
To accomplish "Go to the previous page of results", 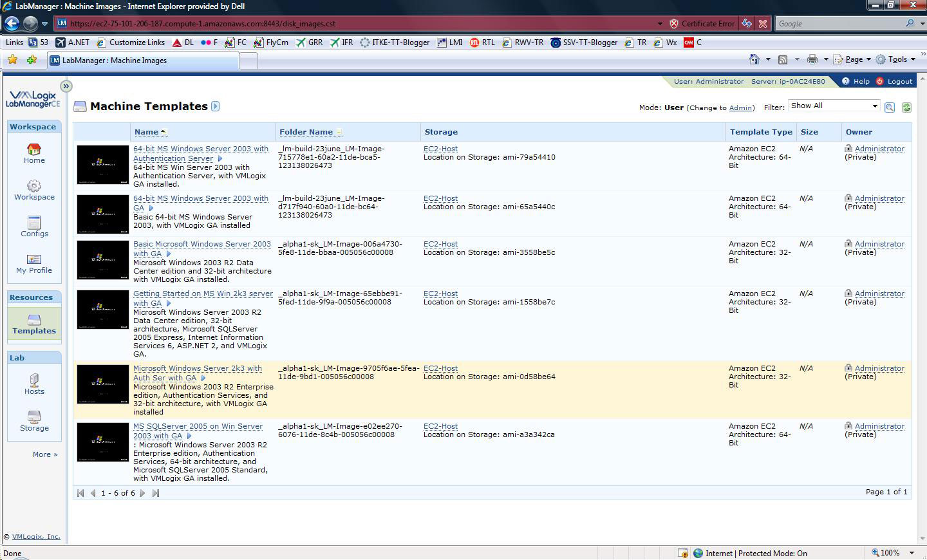I will pyautogui.click(x=93, y=493).
